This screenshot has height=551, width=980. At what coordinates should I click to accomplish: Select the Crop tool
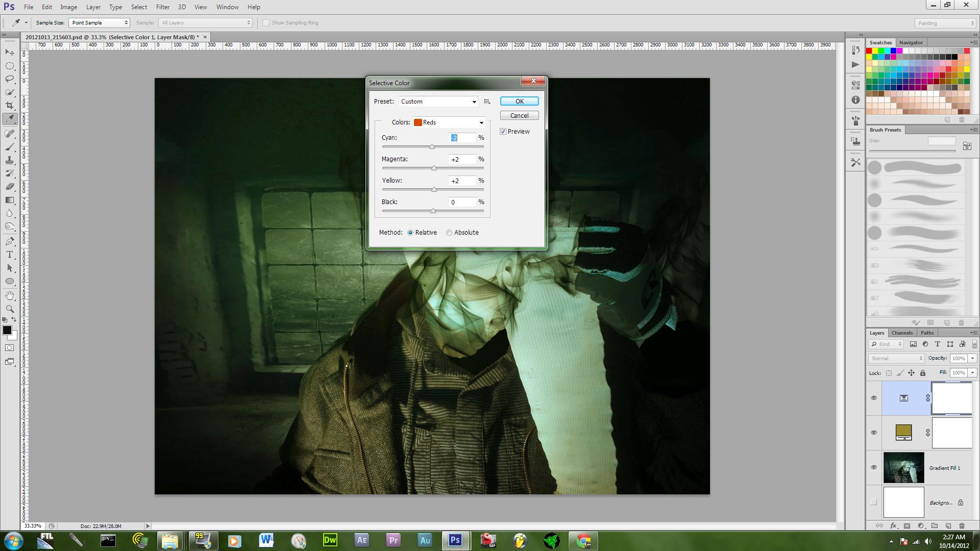click(10, 106)
